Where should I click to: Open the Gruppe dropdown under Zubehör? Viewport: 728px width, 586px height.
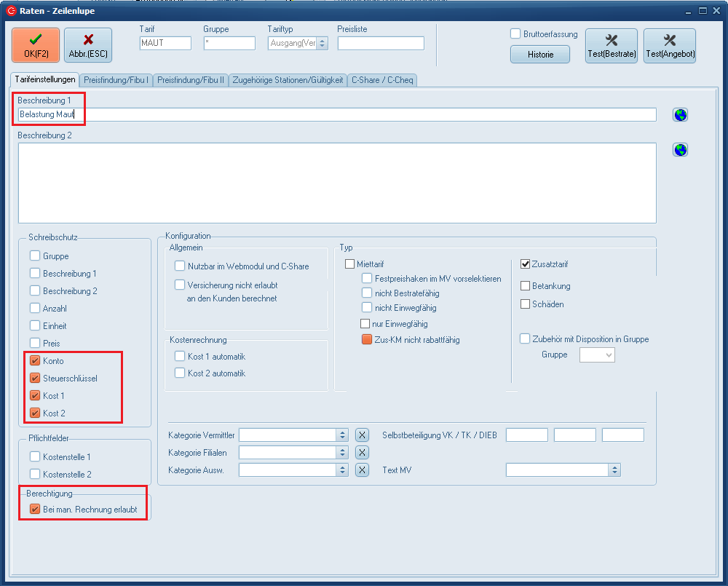point(608,355)
